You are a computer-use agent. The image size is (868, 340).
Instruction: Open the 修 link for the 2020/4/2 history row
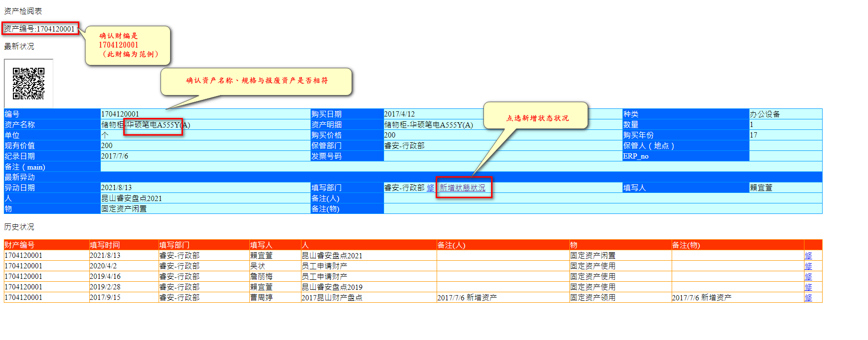click(808, 266)
